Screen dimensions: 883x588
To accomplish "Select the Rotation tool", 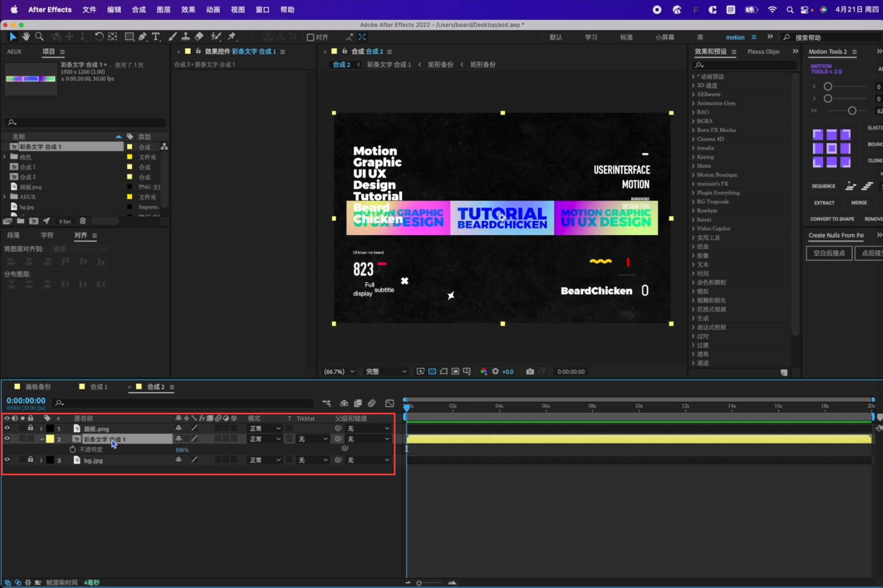I will click(x=99, y=36).
